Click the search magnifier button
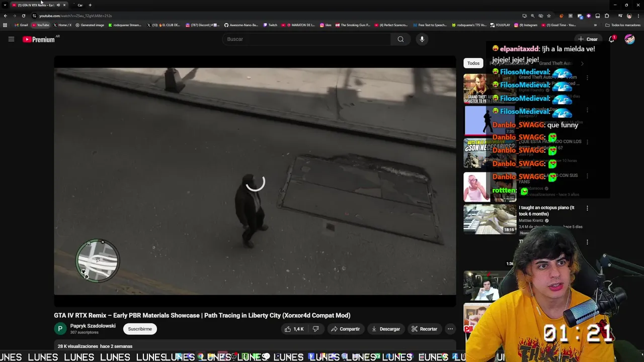Screen dimensions: 644x362 tap(400, 39)
